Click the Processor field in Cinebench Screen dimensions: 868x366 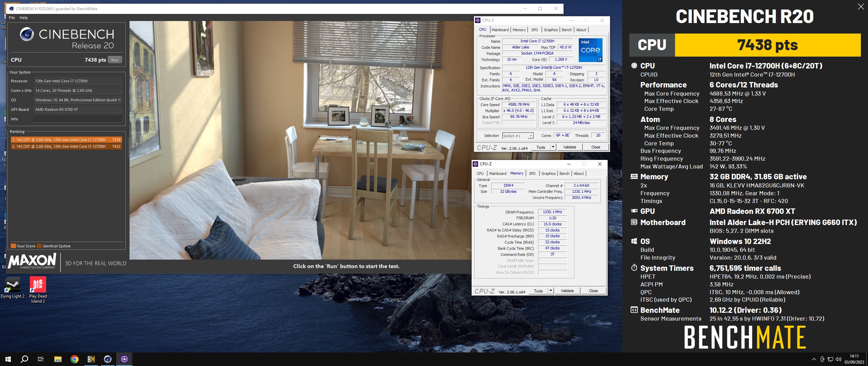[78, 81]
